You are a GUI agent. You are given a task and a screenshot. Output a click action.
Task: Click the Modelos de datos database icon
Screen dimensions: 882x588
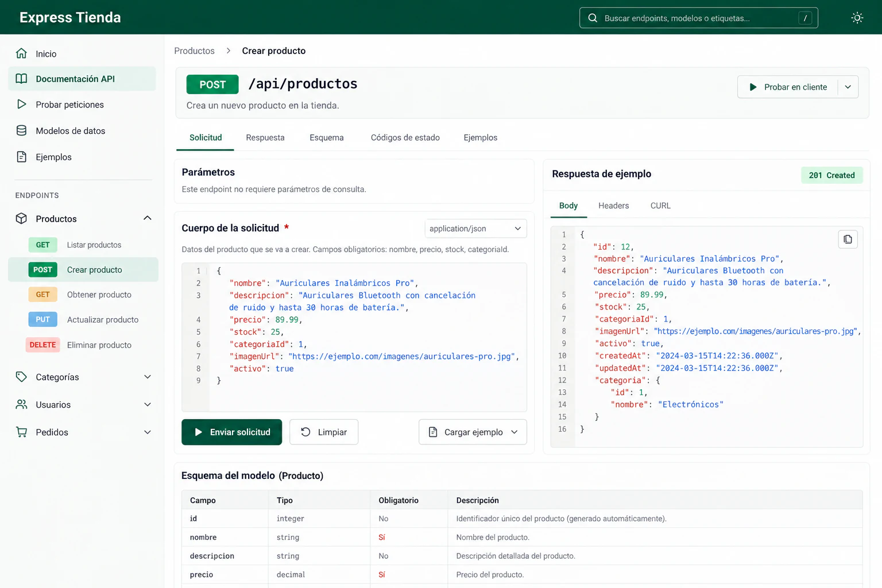21,130
